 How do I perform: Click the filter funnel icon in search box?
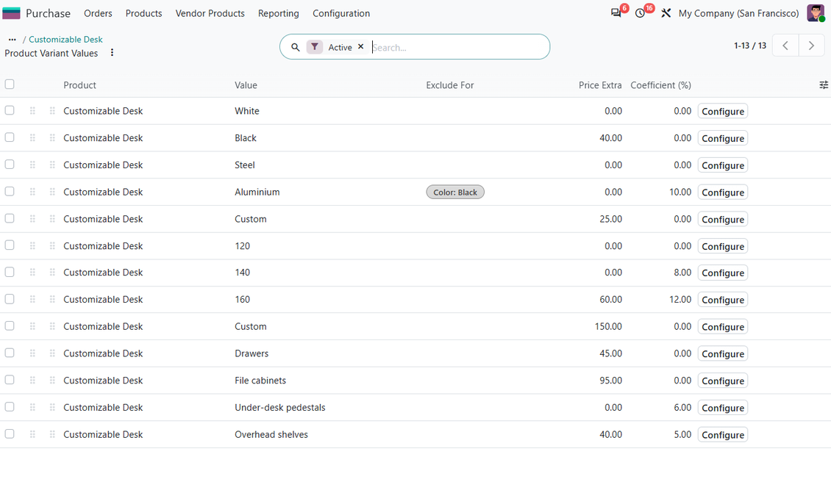pyautogui.click(x=314, y=47)
